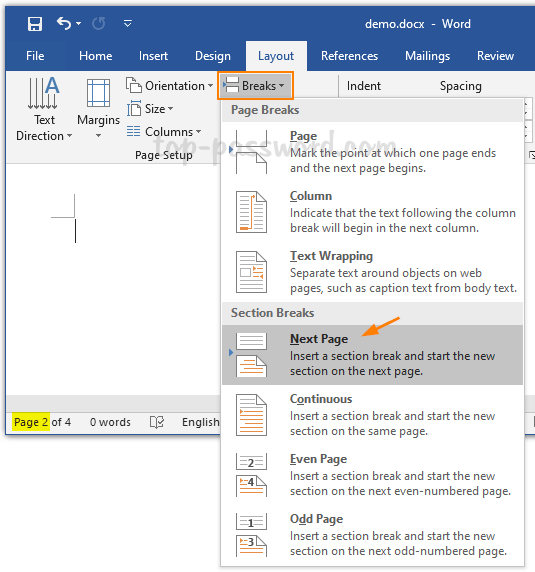The width and height of the screenshot is (535, 572).
Task: Expand the Columns dropdown
Action: pos(164,131)
